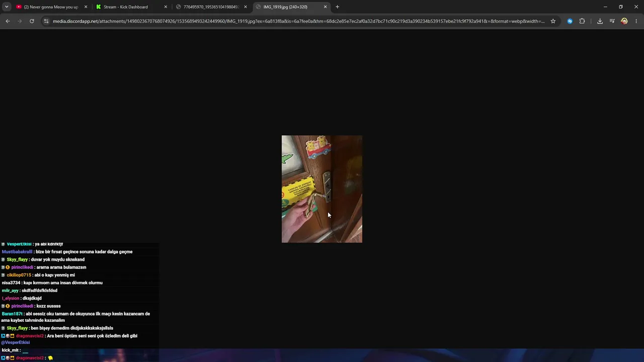Click the username VesperEtkisi in the top chat message
The height and width of the screenshot is (362, 644).
coord(19,244)
